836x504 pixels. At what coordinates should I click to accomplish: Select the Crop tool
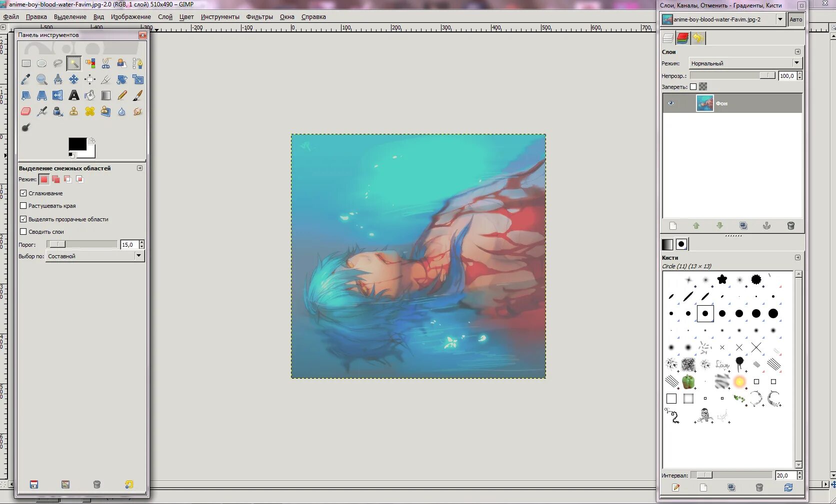(x=106, y=79)
